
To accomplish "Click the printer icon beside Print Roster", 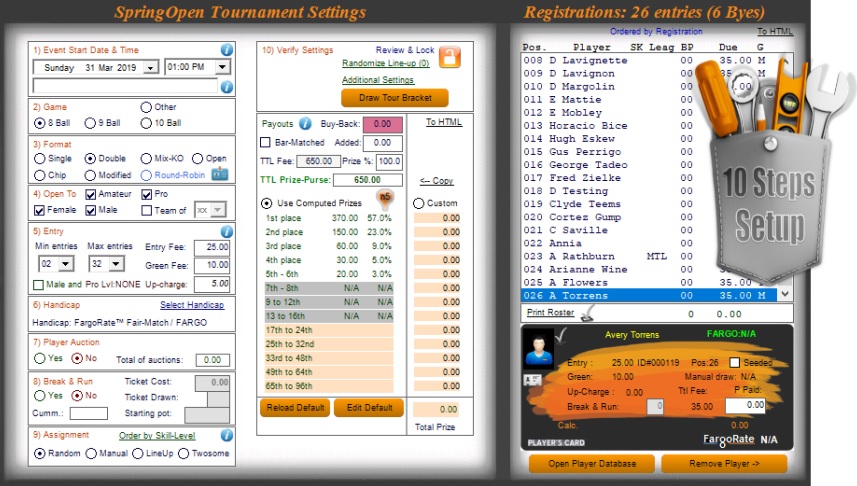I will pyautogui.click(x=586, y=314).
